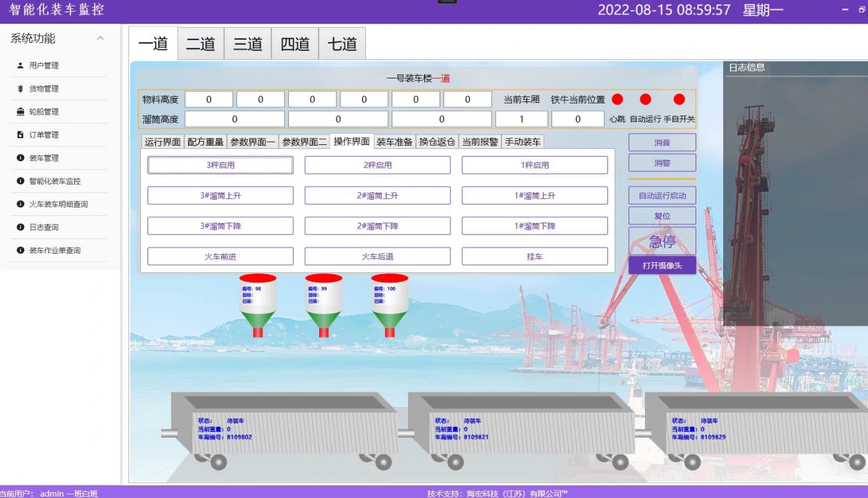
Task: Open 装车作业单查询 sidebar entry
Action: click(x=55, y=250)
